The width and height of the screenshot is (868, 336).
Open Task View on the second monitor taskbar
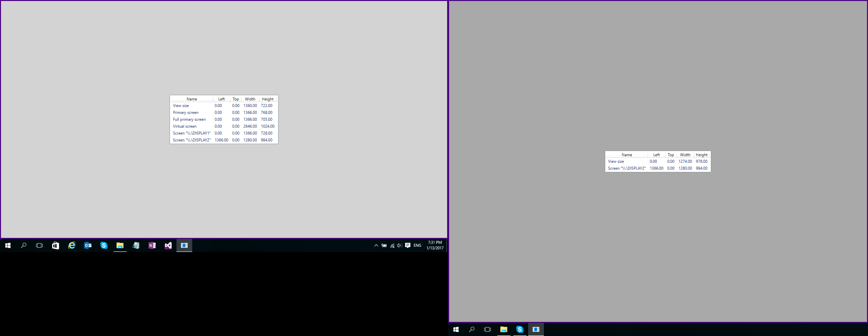pyautogui.click(x=487, y=329)
